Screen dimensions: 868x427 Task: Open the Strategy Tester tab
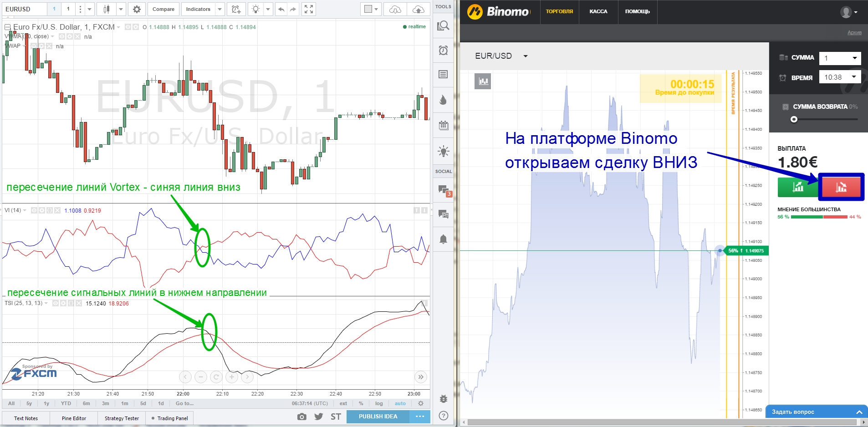coord(122,418)
